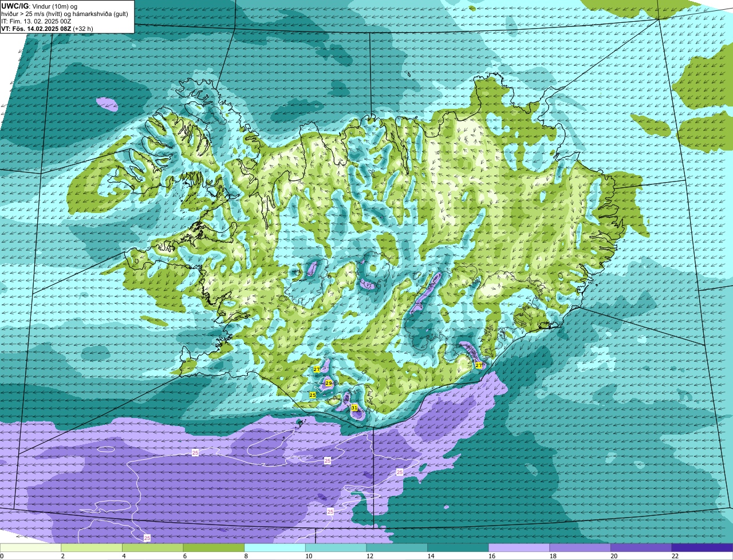733x560 pixels.
Task: Click the legend tick label "2"
Action: (62, 556)
